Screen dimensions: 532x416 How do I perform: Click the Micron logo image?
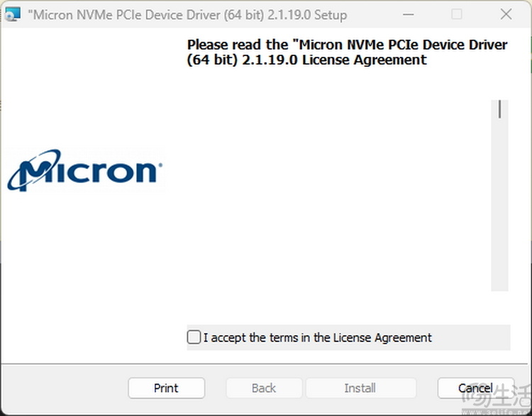(85, 170)
